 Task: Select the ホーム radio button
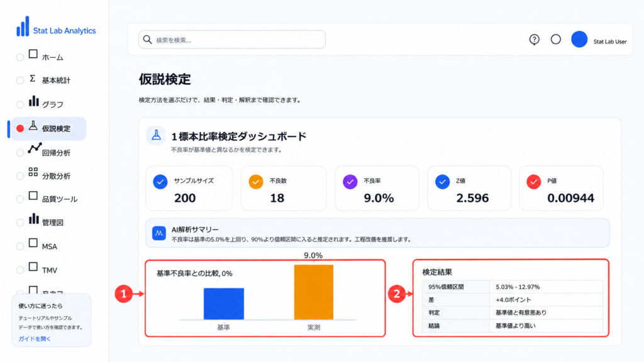19,57
